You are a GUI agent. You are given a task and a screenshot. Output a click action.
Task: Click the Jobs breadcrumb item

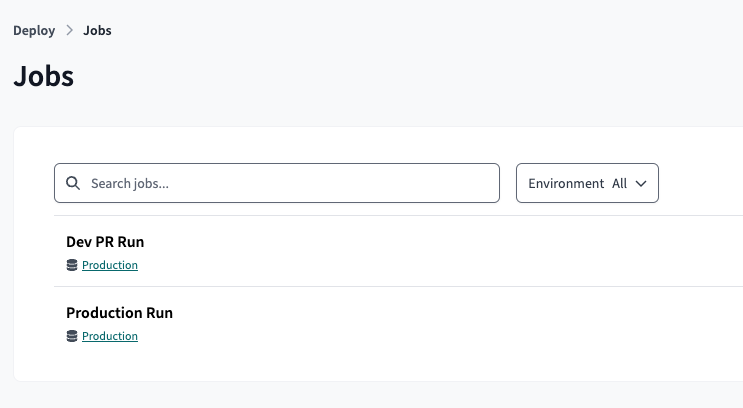tap(97, 31)
